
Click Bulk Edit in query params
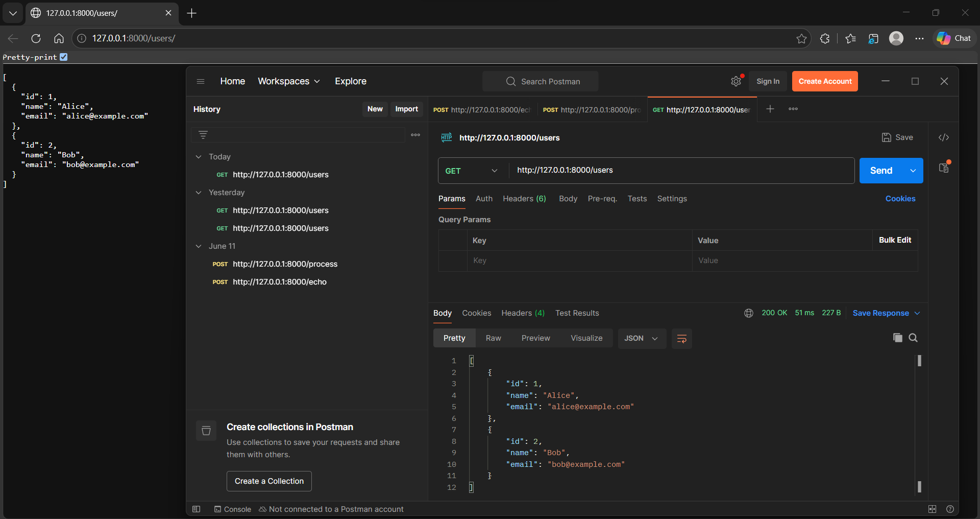895,240
